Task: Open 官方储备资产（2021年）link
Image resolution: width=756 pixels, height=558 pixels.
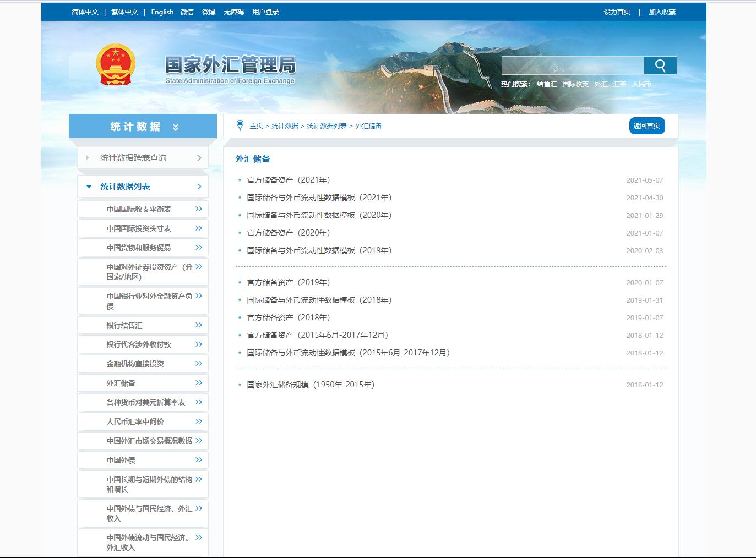Action: pyautogui.click(x=288, y=180)
